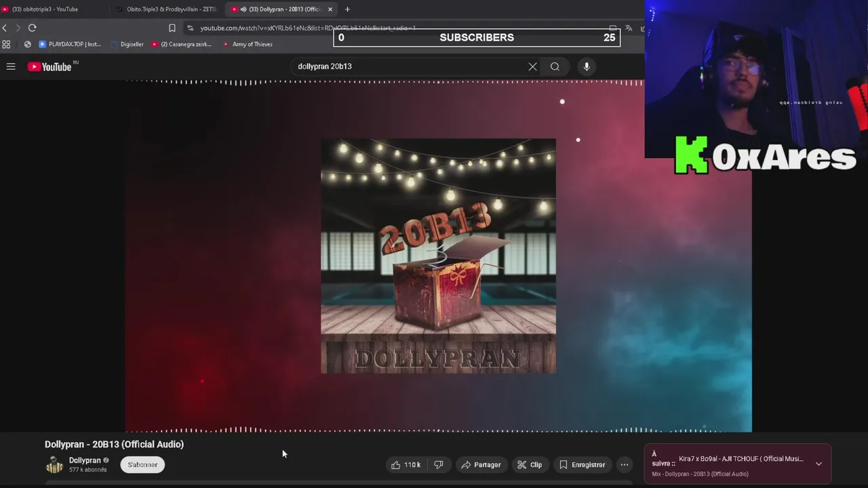Close the Dollypran - 20B13 tab
This screenshot has height=488, width=868.
tap(330, 9)
